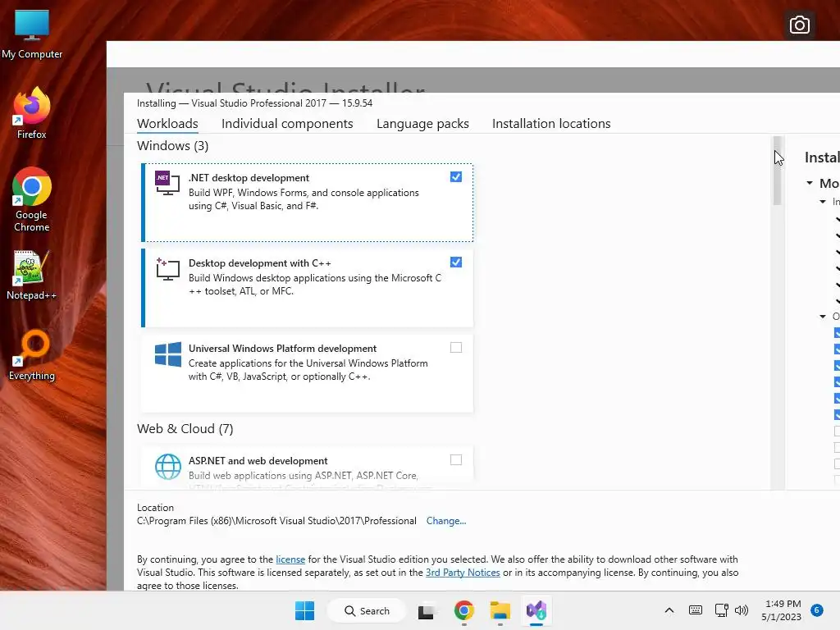Open the Google Chrome desktop shortcut
840x630 pixels.
pos(32,199)
